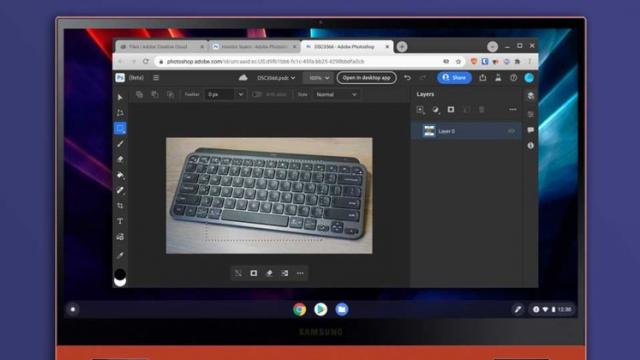This screenshot has width=640, height=360.
Task: Reload the page with refresh icon
Action: click(x=146, y=61)
